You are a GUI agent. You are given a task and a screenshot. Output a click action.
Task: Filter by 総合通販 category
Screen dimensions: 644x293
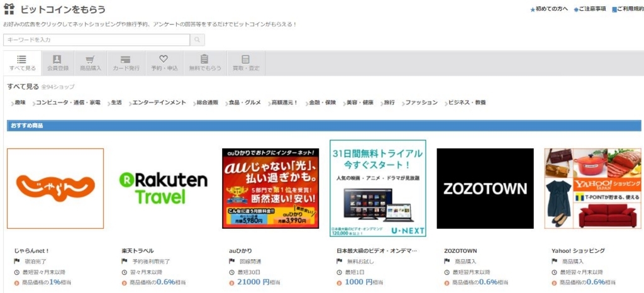coord(208,102)
